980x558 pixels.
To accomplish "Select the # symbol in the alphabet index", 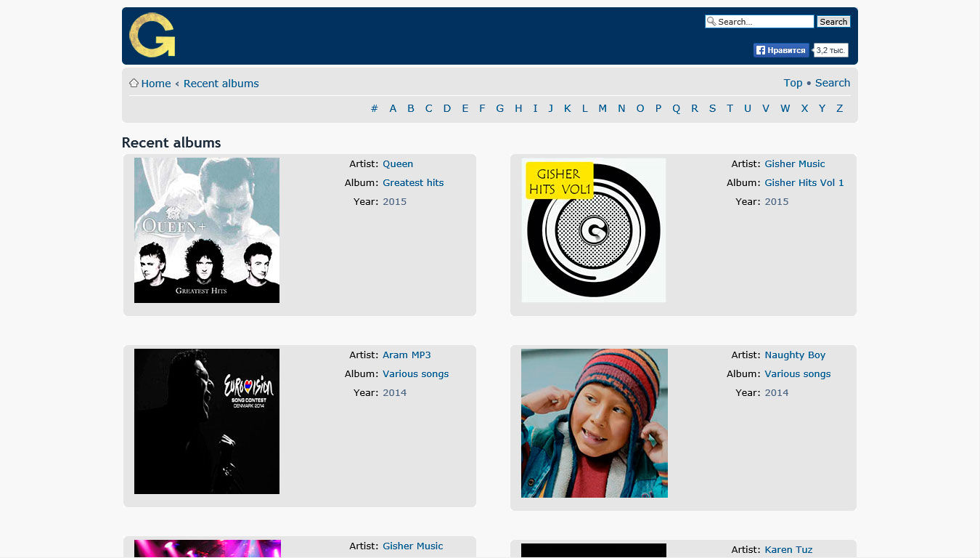I will tap(375, 108).
